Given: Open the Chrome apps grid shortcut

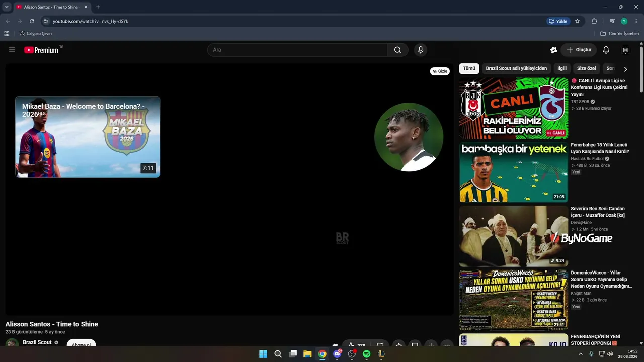Looking at the screenshot, I should coord(7,34).
